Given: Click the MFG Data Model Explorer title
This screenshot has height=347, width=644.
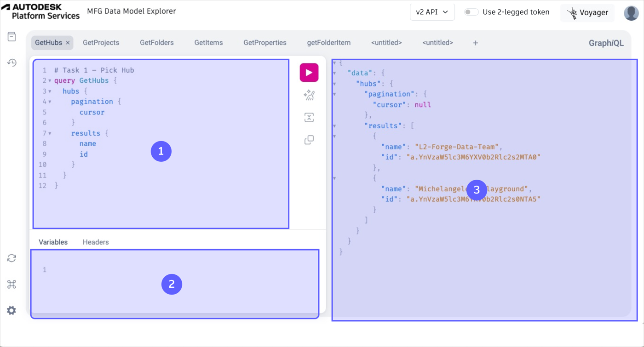Looking at the screenshot, I should [131, 11].
